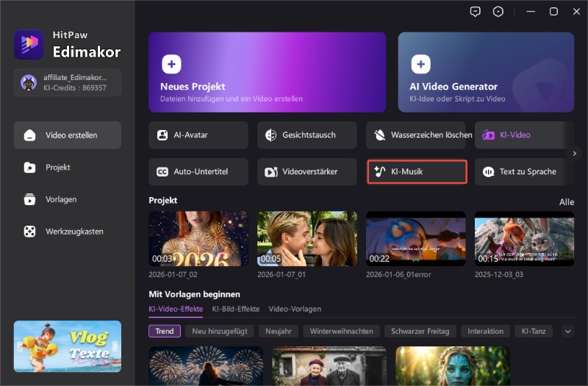This screenshot has width=588, height=386.
Task: Open the affiliate account profile panel
Action: pos(67,82)
